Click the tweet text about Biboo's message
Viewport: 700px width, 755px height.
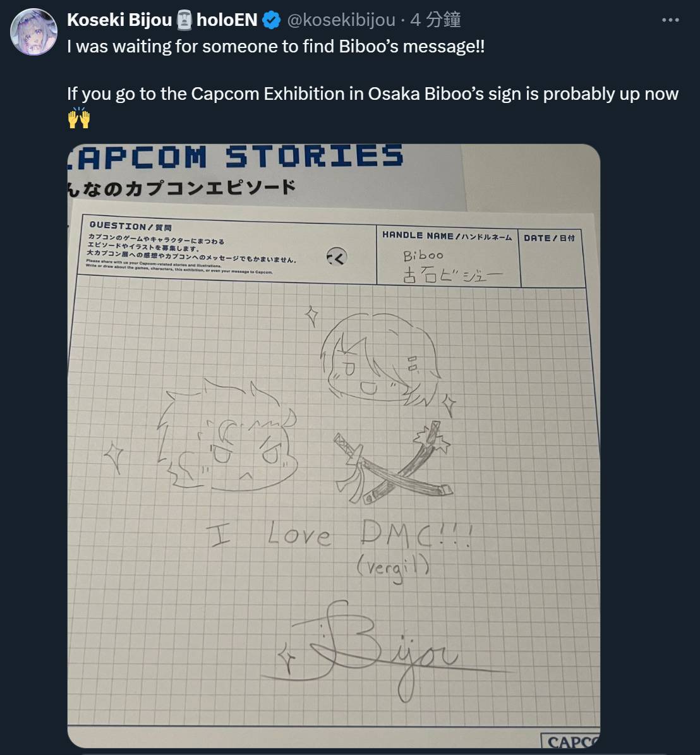tap(276, 46)
